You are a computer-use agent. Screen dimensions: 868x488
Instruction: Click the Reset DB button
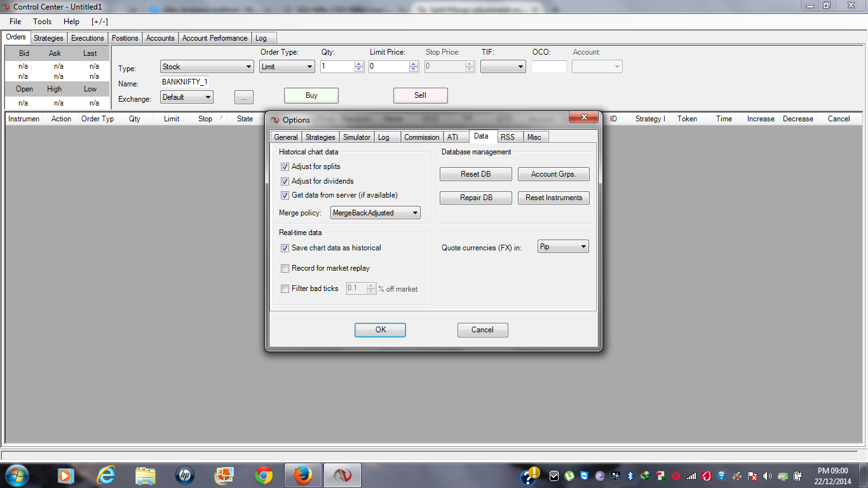[x=476, y=174]
